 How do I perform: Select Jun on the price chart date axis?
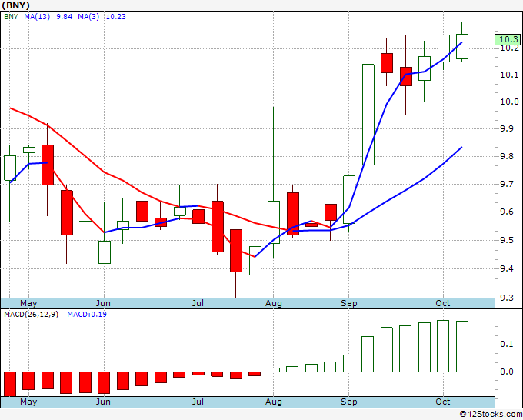(x=103, y=303)
